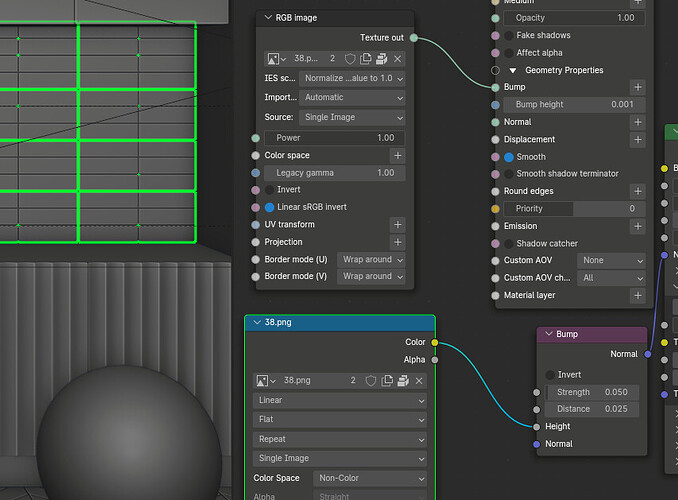
Task: Open Flat projection dropdown
Action: click(x=339, y=420)
